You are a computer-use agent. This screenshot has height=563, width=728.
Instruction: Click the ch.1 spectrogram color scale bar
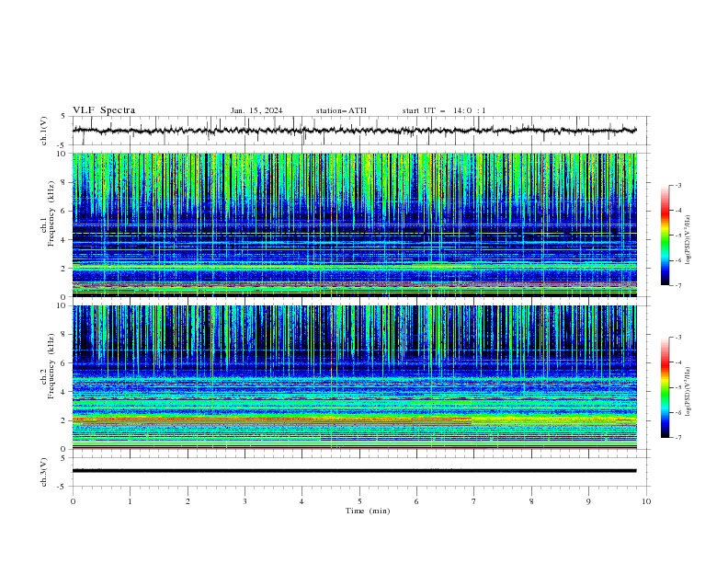[665, 236]
